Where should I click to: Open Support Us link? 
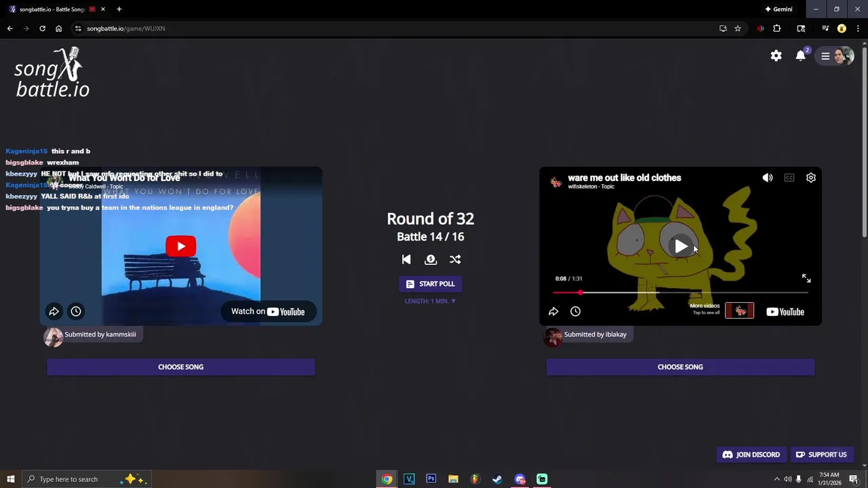click(821, 455)
